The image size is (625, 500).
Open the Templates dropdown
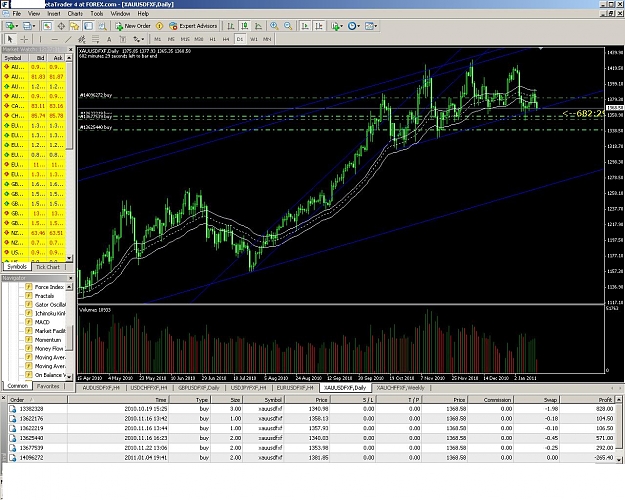[371, 26]
